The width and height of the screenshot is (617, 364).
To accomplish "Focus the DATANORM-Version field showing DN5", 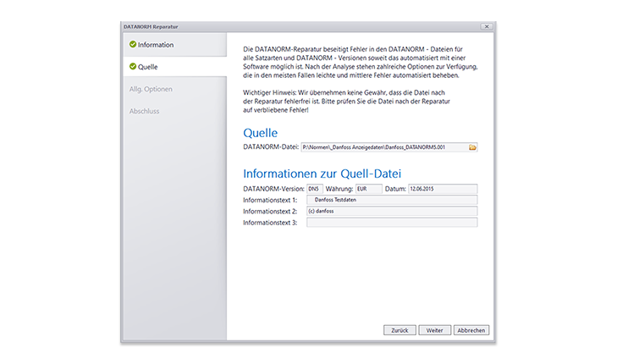I will coord(315,189).
